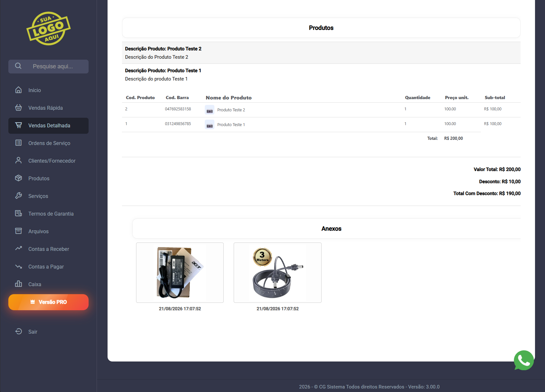Select barcode 047692583158
545x392 pixels.
[178, 109]
